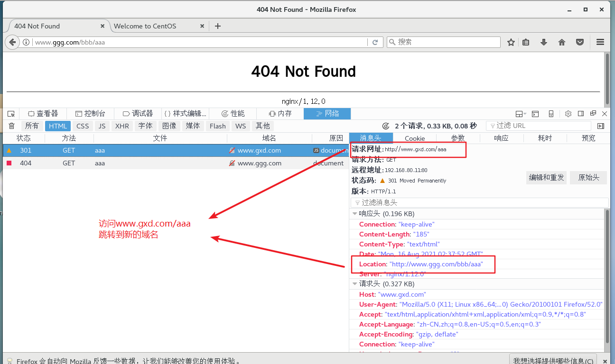Toggle split console icon in devtools
The width and height of the screenshot is (615, 364).
[x=535, y=114]
